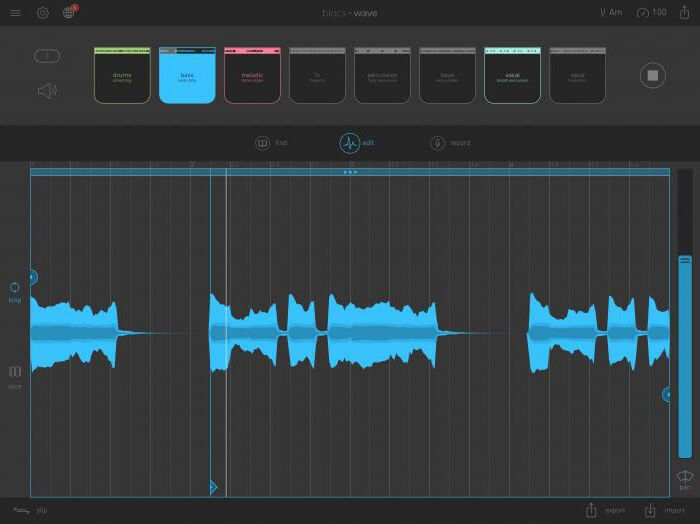Select the grey percussion pad
Viewport: 700px width, 524px height.
point(382,75)
